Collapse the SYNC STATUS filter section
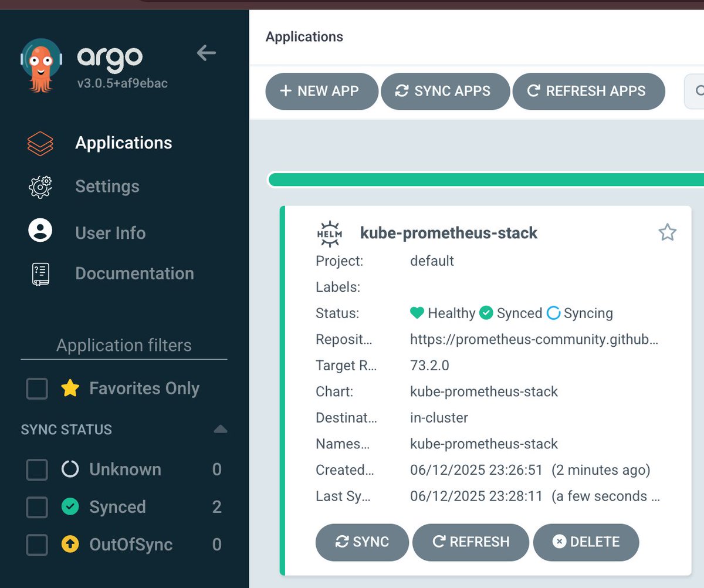The height and width of the screenshot is (588, 704). click(x=220, y=429)
